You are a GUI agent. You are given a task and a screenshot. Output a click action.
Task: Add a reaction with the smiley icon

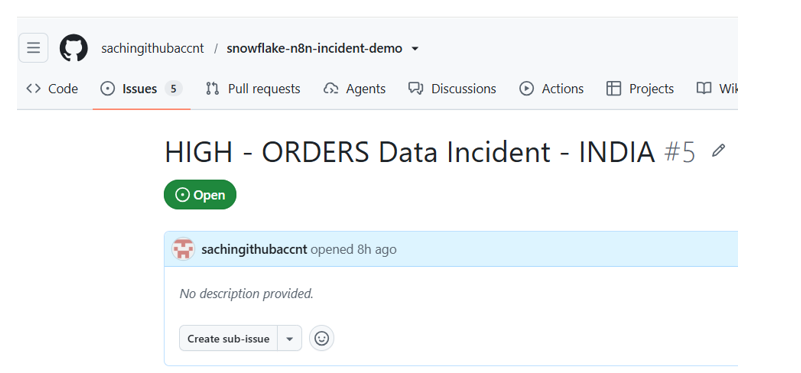click(x=321, y=338)
